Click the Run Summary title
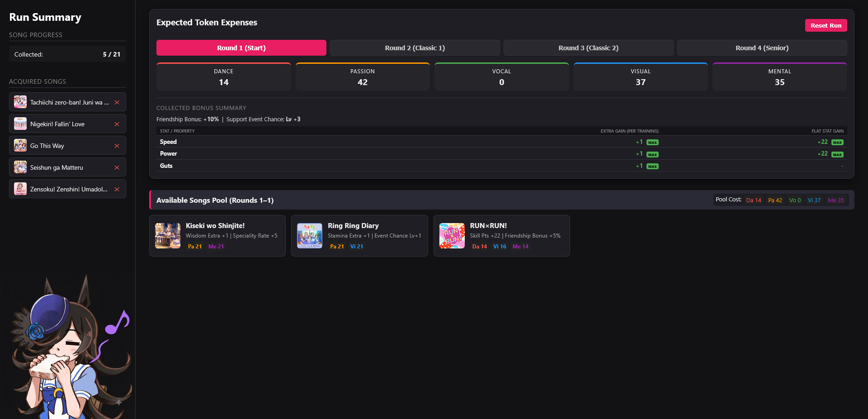868x419 pixels. (45, 17)
